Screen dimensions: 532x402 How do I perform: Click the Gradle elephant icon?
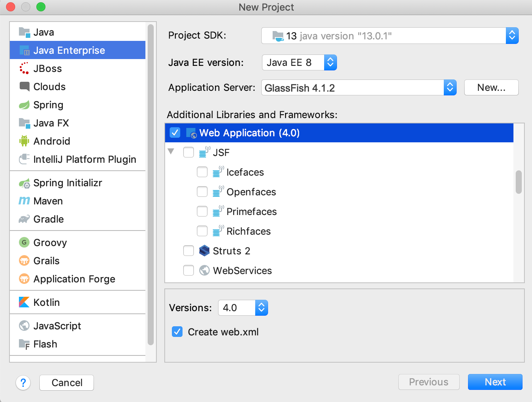pos(24,219)
